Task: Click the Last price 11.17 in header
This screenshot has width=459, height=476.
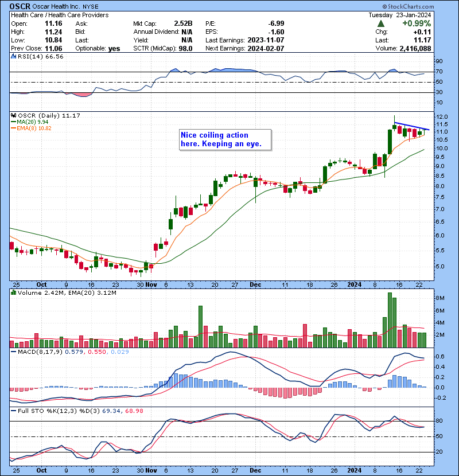Action: click(x=422, y=40)
